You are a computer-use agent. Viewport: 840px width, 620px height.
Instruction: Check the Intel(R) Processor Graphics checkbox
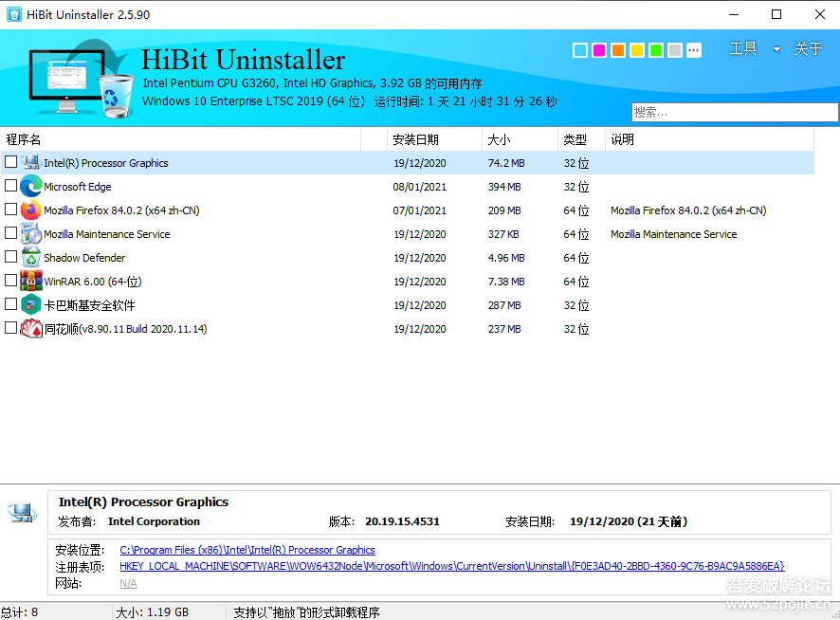coord(10,161)
